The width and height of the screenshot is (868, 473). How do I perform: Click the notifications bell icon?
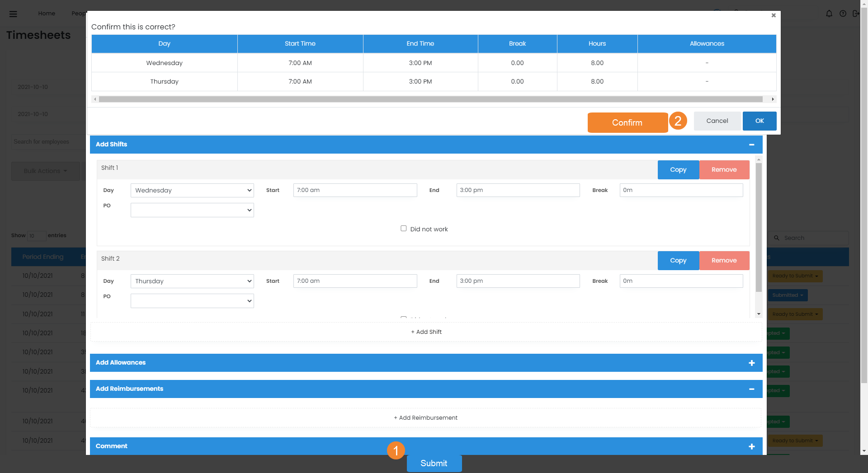pyautogui.click(x=829, y=14)
